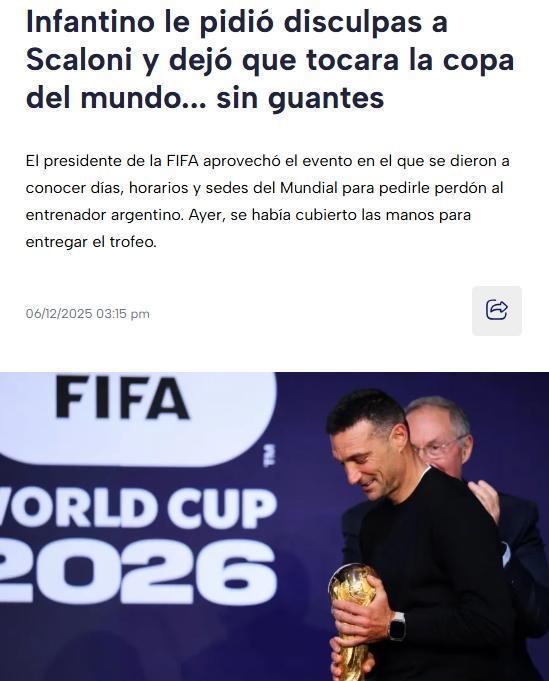Click the word 'Scaloni' in the headline
The height and width of the screenshot is (681, 549).
pyautogui.click(x=79, y=60)
